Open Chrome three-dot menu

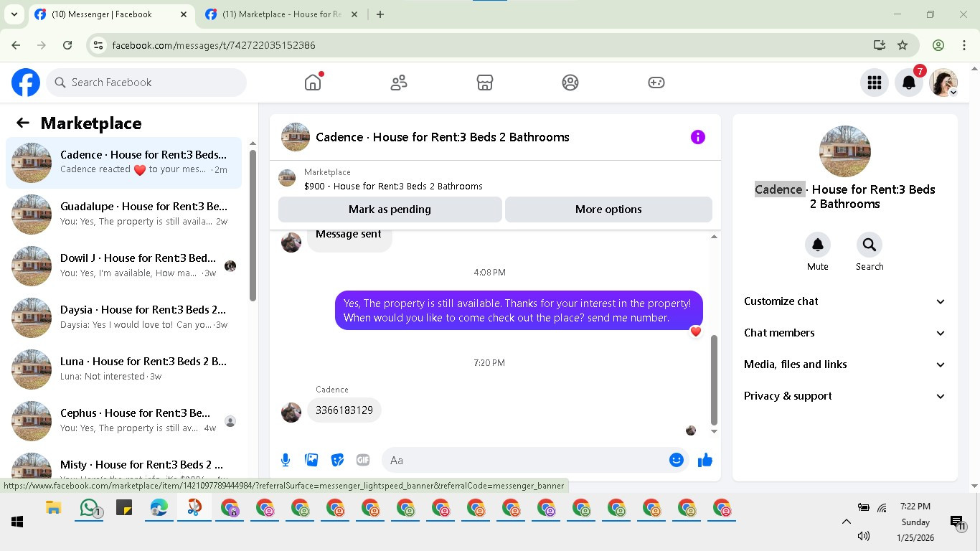click(964, 45)
